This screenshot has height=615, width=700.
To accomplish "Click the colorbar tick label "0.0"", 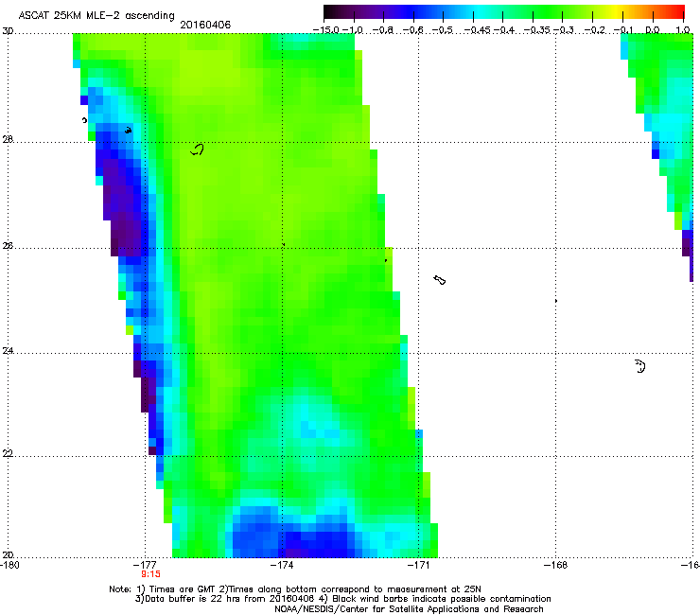I will click(653, 30).
